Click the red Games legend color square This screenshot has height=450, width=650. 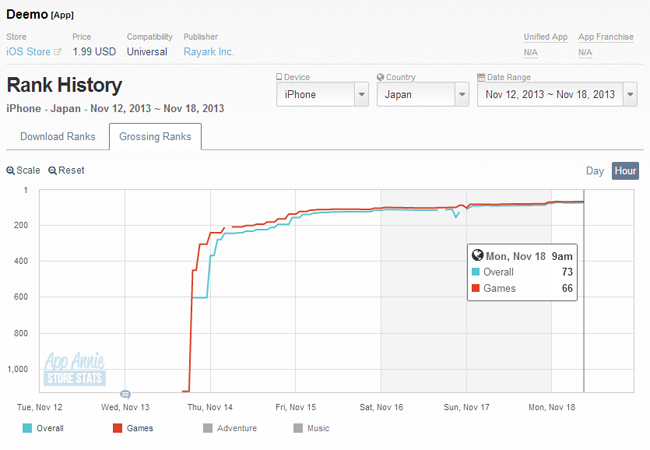(117, 428)
